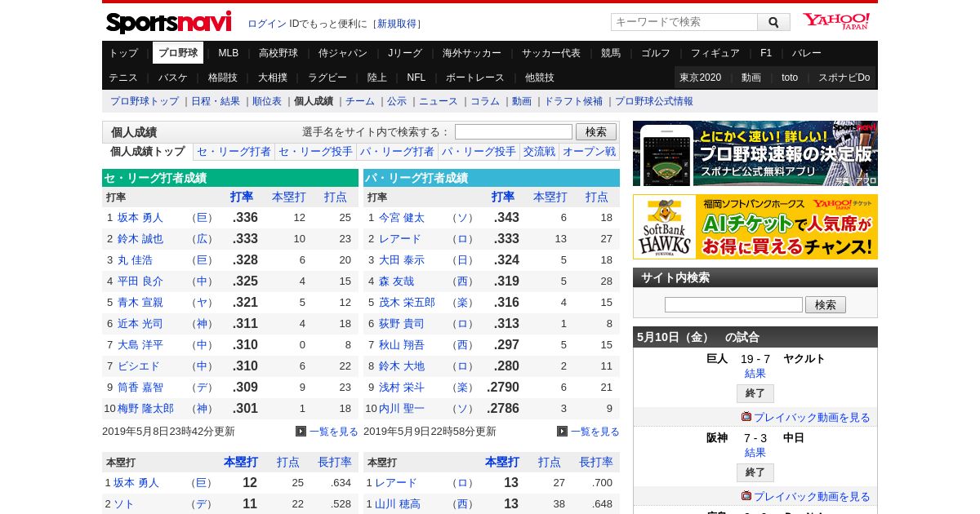Viewport: 980px width, 514px height.
Task: Open player 丸 佳浩 profile
Action: click(135, 260)
